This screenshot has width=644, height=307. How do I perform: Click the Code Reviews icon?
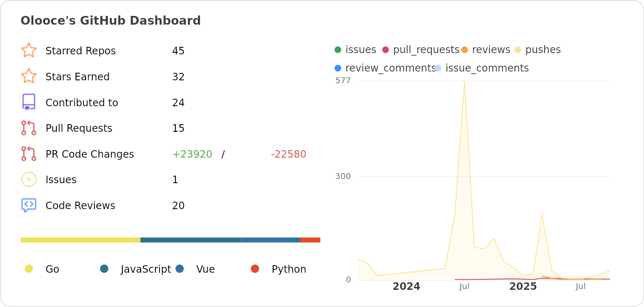pos(29,205)
